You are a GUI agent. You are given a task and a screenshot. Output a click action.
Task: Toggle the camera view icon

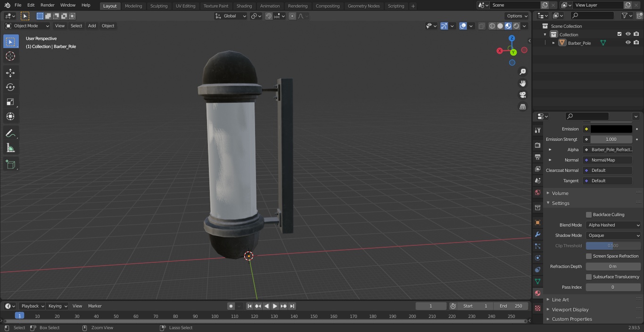(523, 95)
